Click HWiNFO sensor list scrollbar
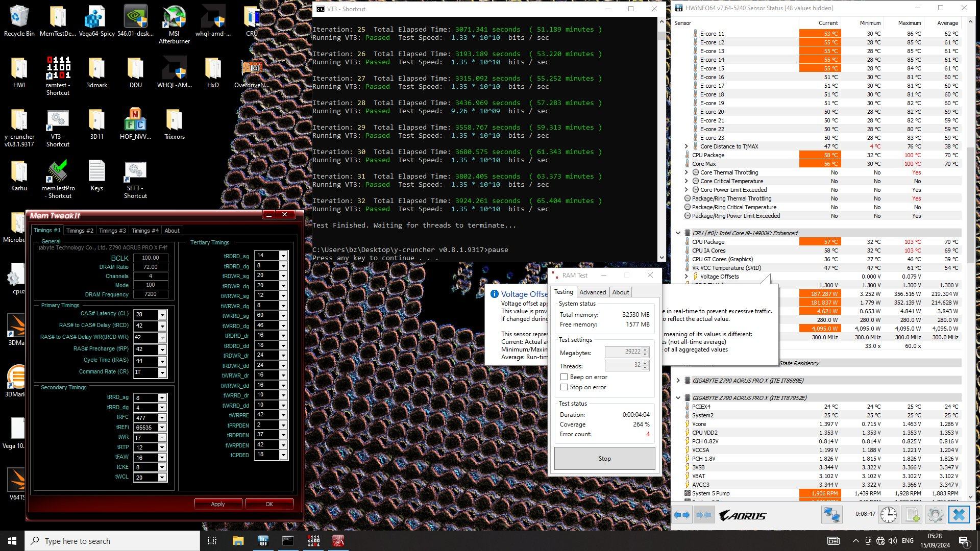This screenshot has width=980, height=551. tap(970, 259)
